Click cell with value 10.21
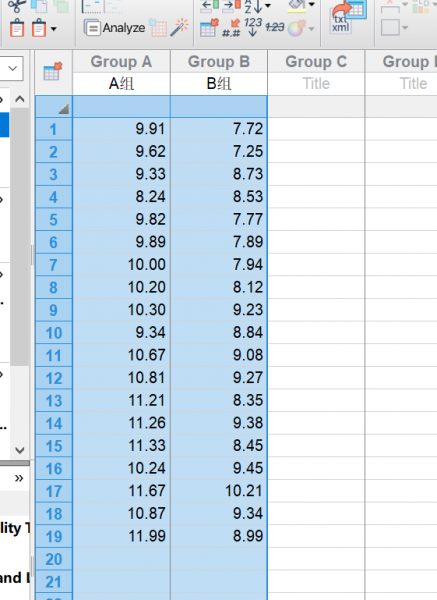The image size is (437, 600). (219, 491)
